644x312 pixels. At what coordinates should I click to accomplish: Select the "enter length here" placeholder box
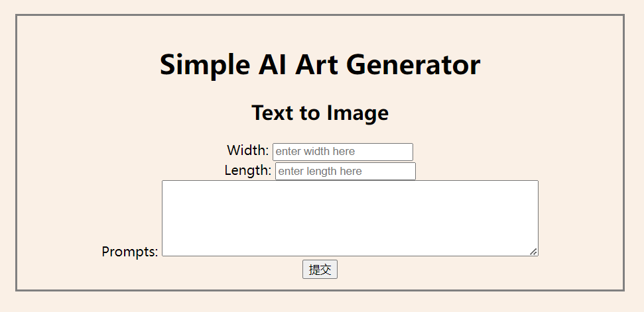pyautogui.click(x=345, y=172)
